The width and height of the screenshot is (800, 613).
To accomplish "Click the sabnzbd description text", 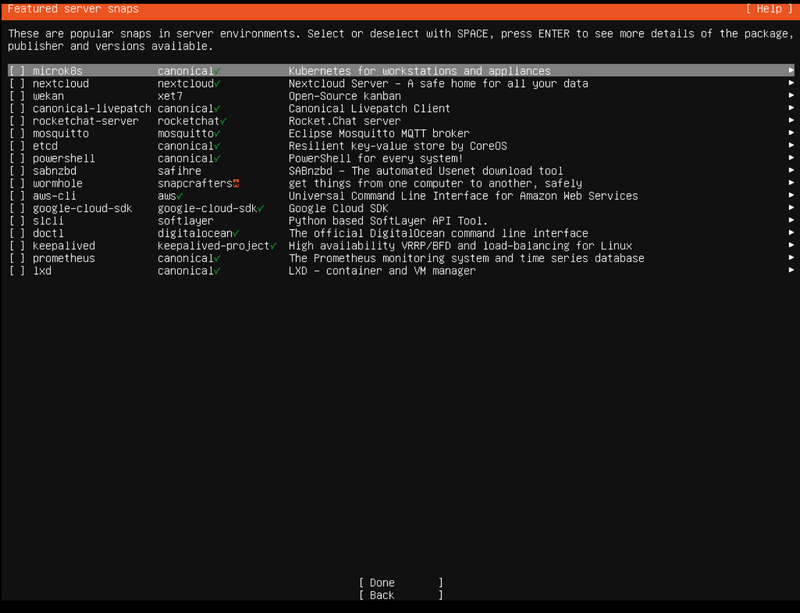I will (425, 171).
